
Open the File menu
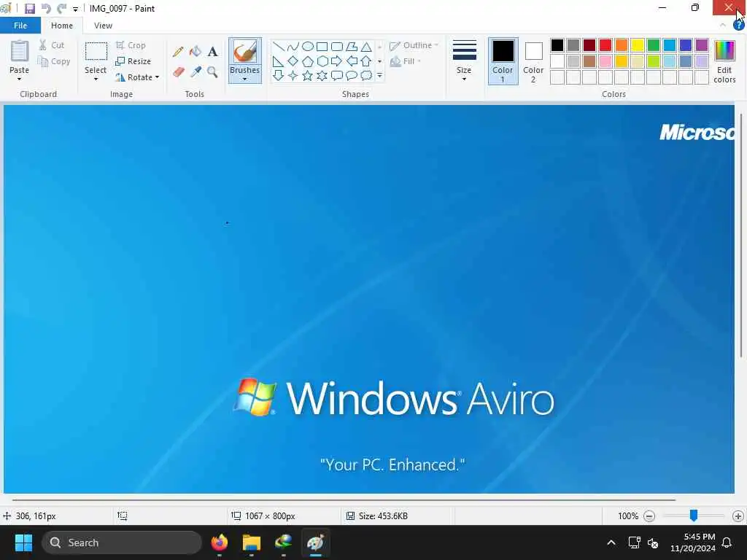click(x=20, y=26)
